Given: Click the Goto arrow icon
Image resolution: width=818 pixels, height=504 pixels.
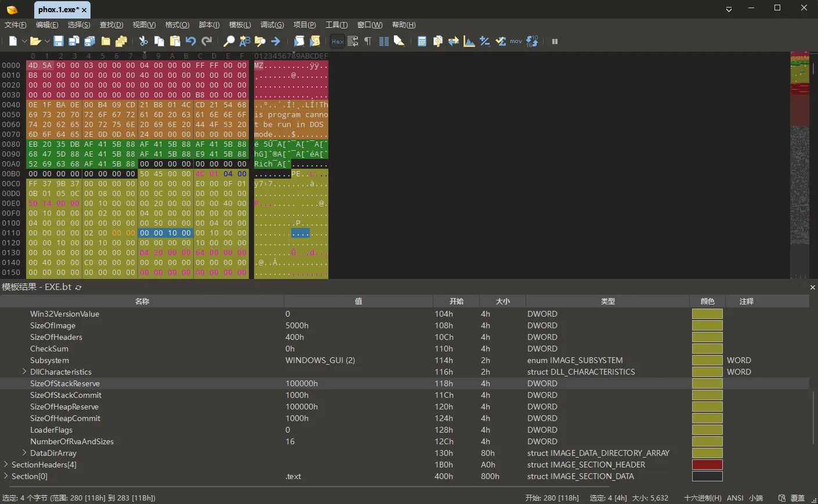Looking at the screenshot, I should 276,41.
